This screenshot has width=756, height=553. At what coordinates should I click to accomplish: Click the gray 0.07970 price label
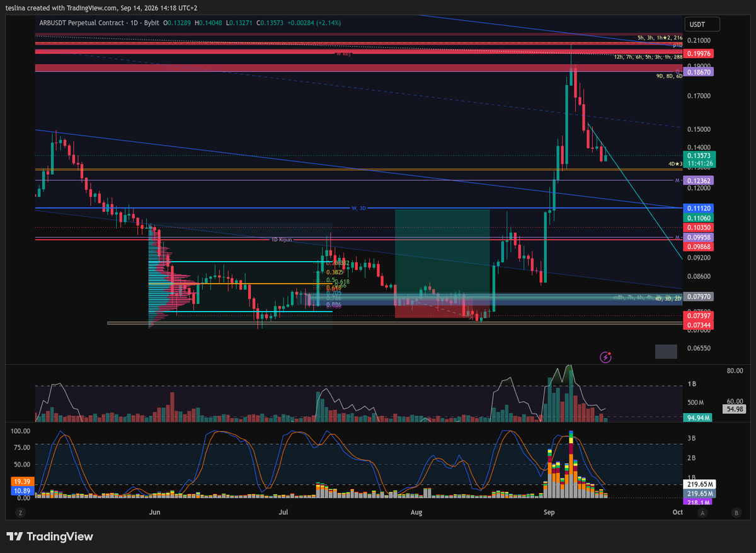(x=699, y=296)
